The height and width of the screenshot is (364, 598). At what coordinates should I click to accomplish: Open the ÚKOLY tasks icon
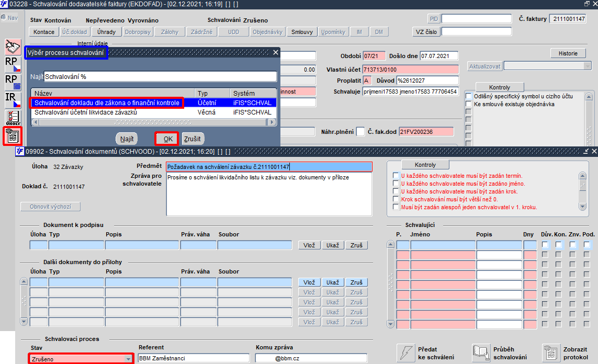coord(13,118)
